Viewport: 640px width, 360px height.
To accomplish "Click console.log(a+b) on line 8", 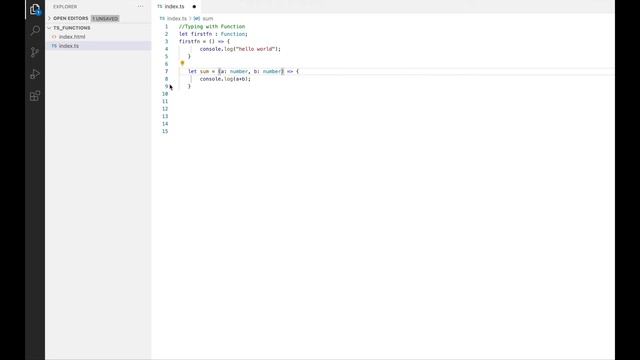I will pyautogui.click(x=225, y=79).
